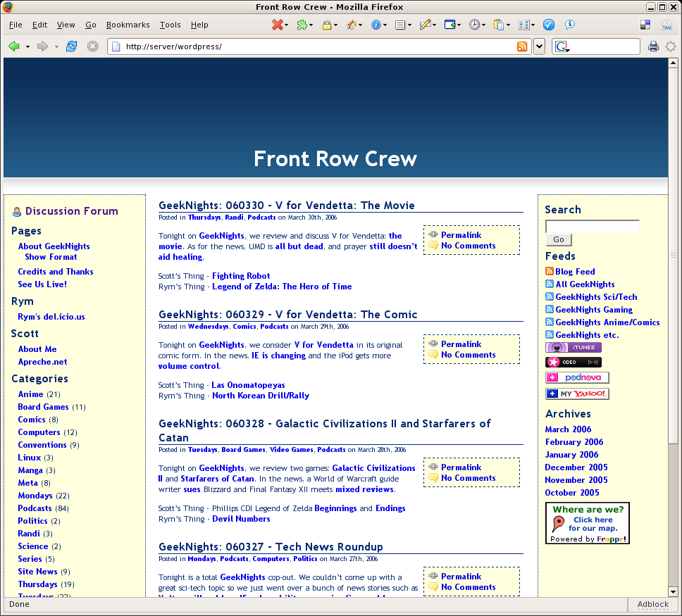The image size is (682, 616).
Task: Open the Edit menu
Action: point(39,25)
